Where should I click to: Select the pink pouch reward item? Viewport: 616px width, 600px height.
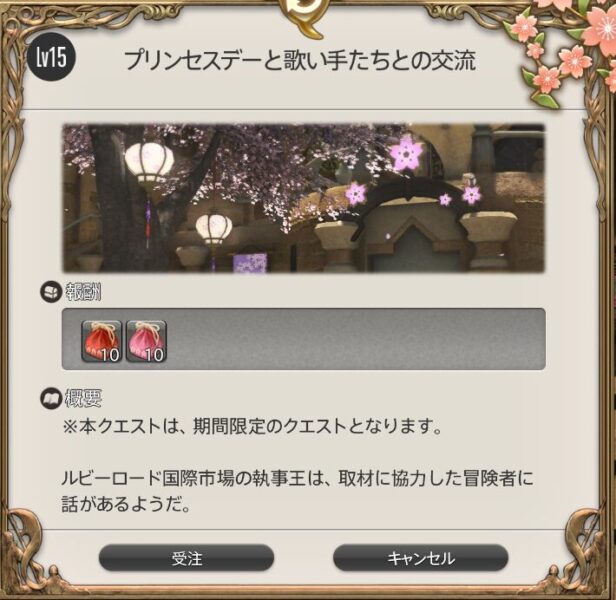tap(146, 341)
